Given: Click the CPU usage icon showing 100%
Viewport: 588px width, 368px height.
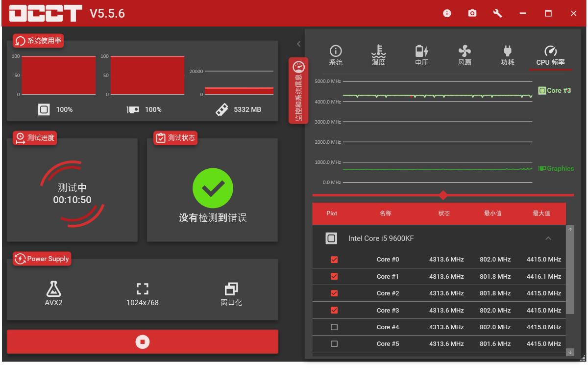Looking at the screenshot, I should pyautogui.click(x=44, y=109).
